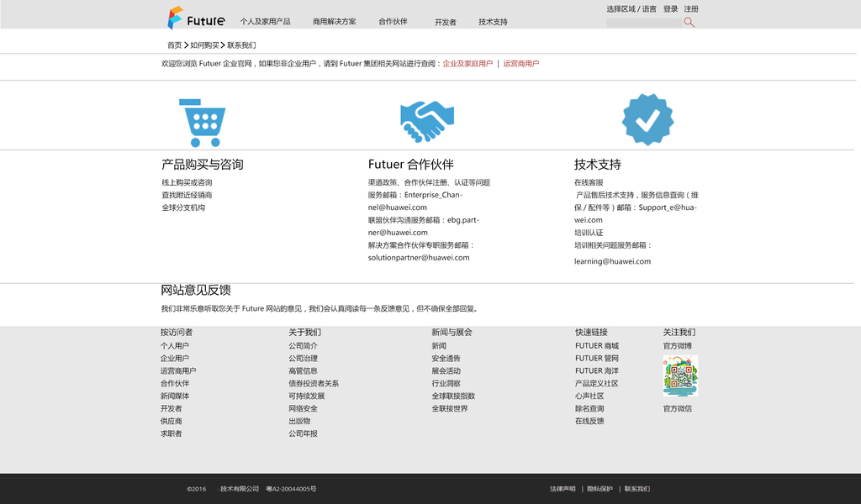Open 开发者 navigation menu
861x504 pixels.
446,22
